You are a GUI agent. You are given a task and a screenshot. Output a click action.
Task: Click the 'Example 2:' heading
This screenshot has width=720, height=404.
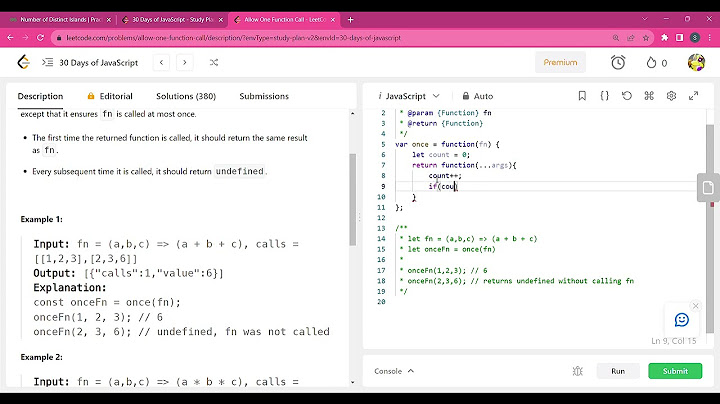(x=41, y=357)
